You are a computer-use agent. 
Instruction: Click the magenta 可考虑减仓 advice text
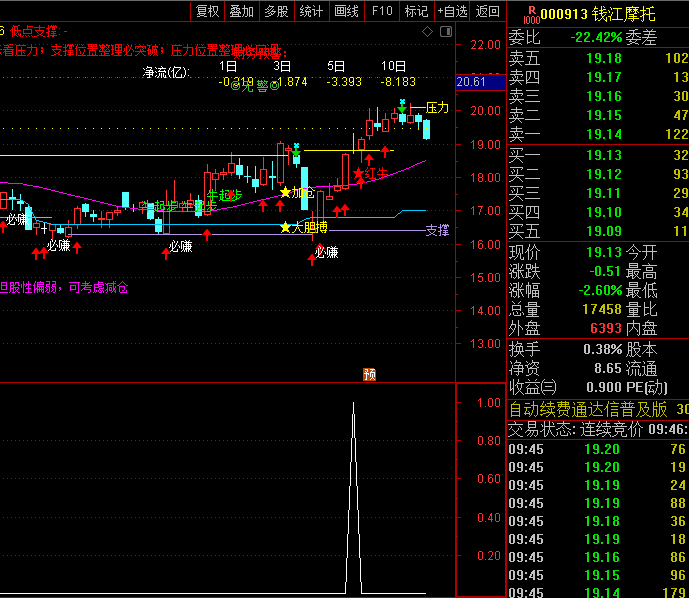[98, 288]
